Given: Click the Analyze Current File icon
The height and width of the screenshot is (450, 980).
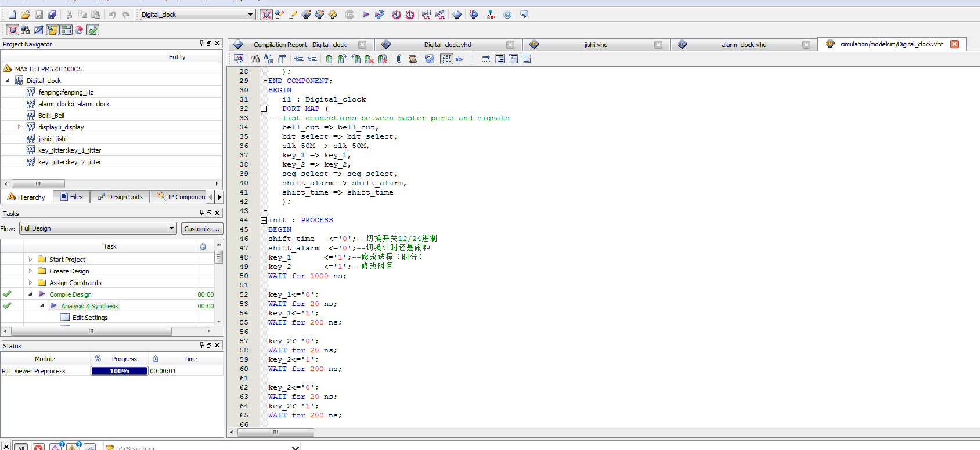Looking at the screenshot, I should click(x=430, y=59).
